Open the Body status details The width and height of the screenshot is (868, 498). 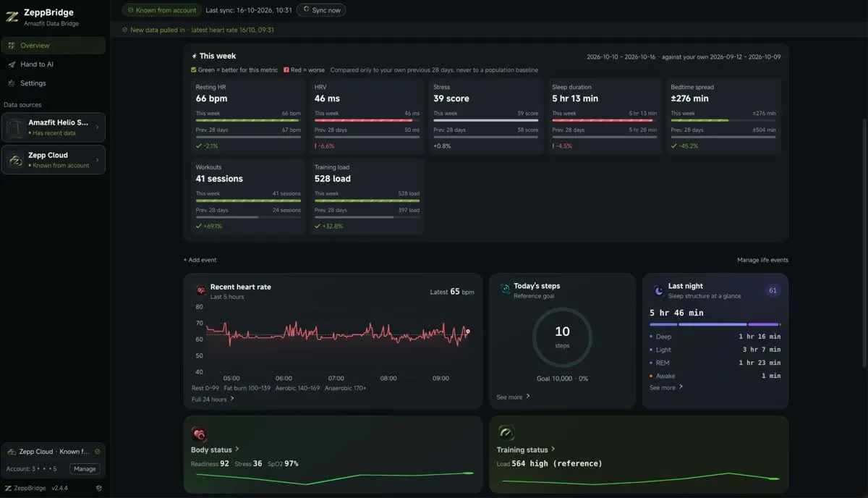click(215, 450)
